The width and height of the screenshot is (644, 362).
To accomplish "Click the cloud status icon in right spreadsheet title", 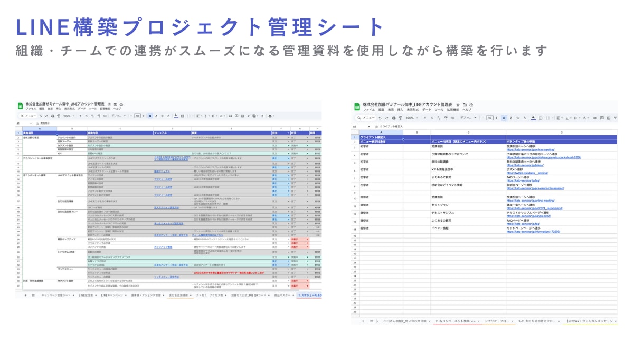I will pyautogui.click(x=471, y=104).
